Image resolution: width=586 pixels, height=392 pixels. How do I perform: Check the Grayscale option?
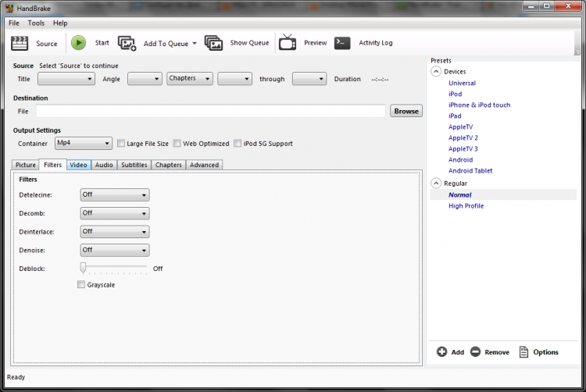81,284
